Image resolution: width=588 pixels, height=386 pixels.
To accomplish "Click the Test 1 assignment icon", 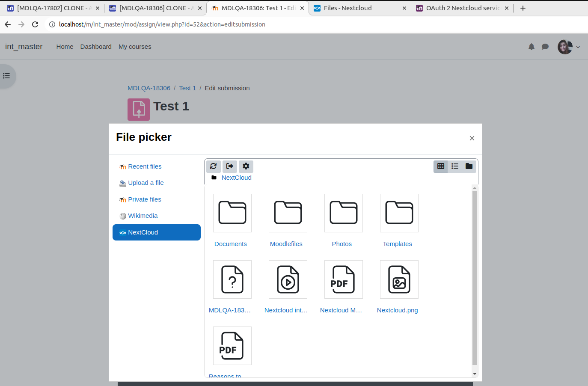I will 139,110.
